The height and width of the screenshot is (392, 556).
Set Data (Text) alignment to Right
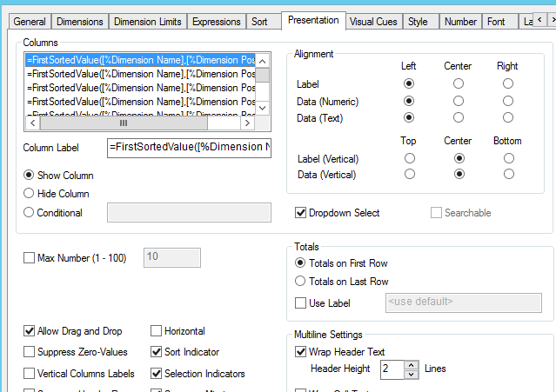click(508, 117)
